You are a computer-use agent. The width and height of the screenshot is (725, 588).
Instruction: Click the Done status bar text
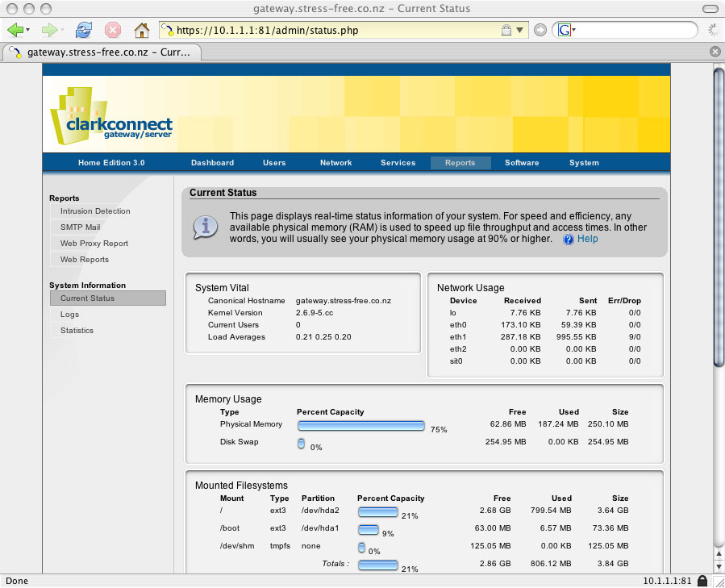(x=17, y=581)
